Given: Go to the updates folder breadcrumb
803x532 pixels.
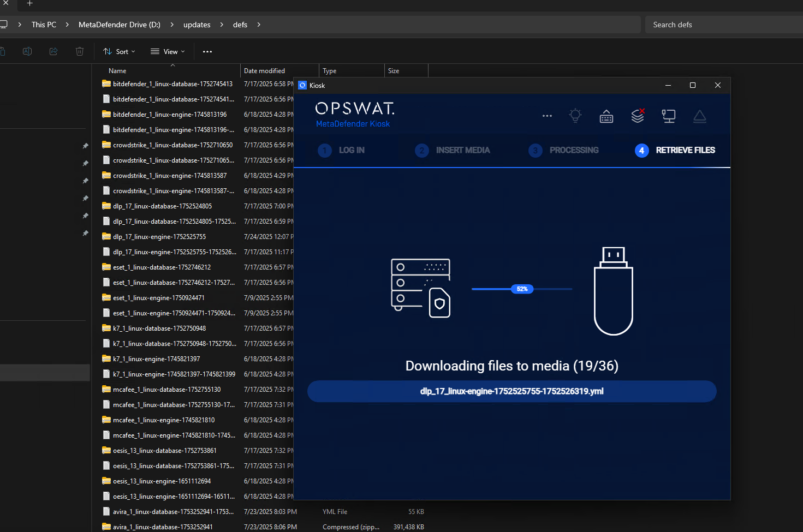Looking at the screenshot, I should point(197,25).
